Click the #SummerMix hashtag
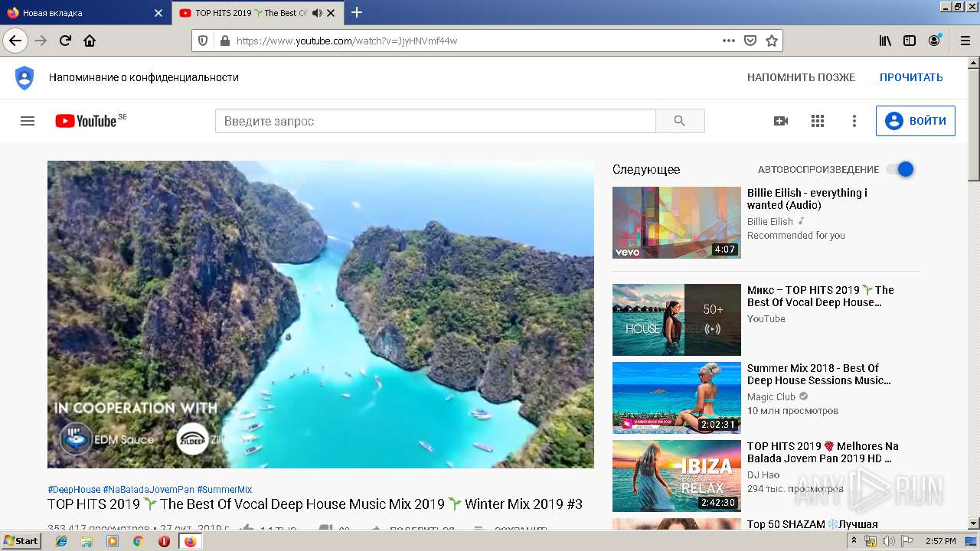 click(x=224, y=490)
